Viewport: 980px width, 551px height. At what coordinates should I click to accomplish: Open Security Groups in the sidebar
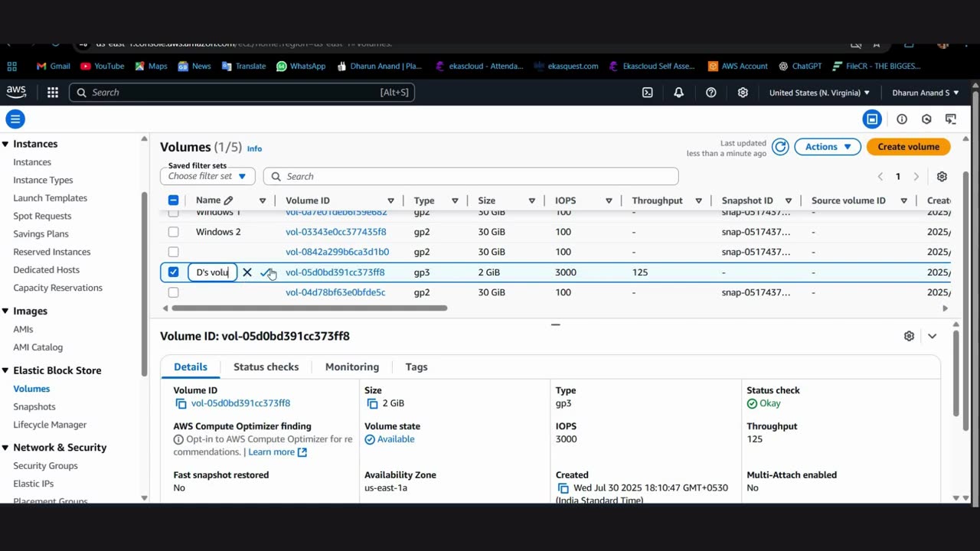click(x=45, y=465)
